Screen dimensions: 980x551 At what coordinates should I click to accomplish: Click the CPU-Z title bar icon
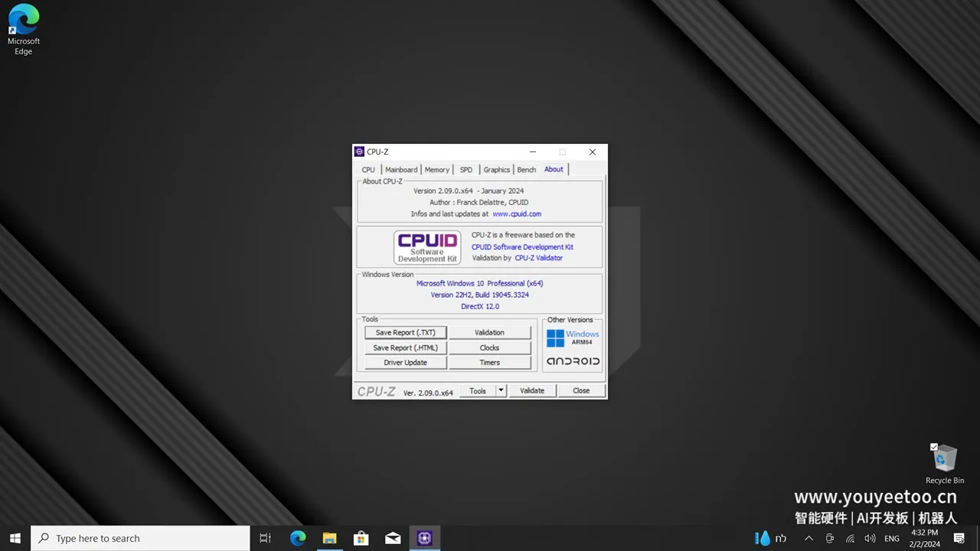[x=361, y=152]
